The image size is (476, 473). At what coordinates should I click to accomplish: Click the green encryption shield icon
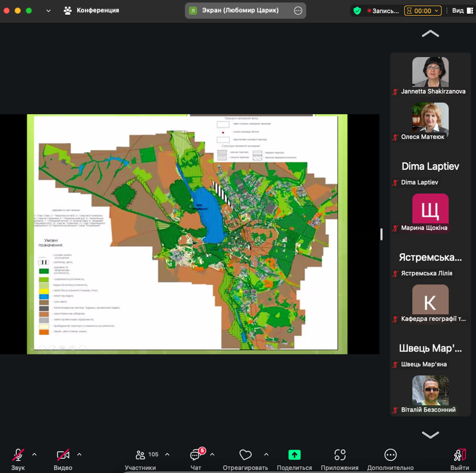point(358,11)
